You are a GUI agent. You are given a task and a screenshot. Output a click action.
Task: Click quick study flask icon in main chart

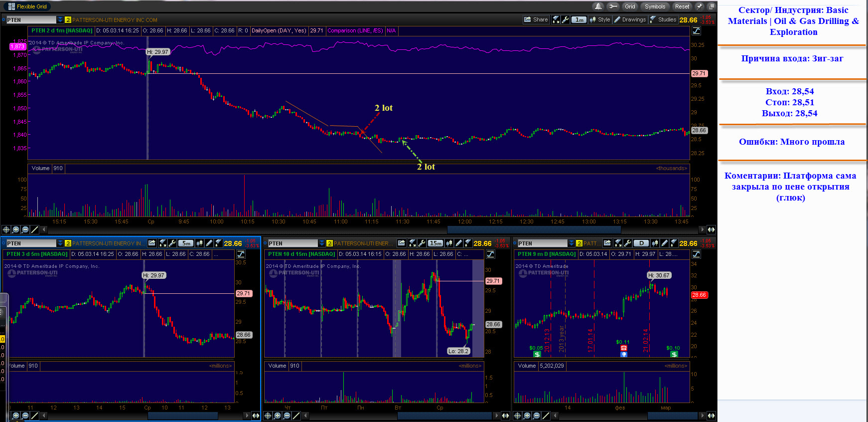point(556,19)
